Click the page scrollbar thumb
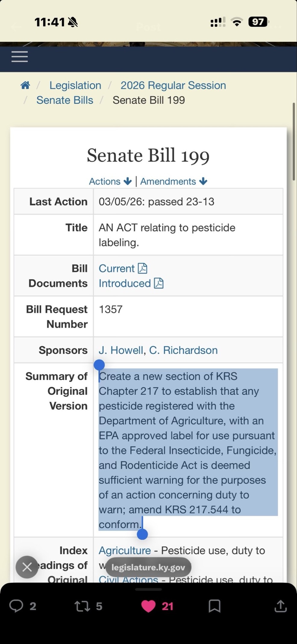Screen dimensions: 297x644 (x=294, y=141)
